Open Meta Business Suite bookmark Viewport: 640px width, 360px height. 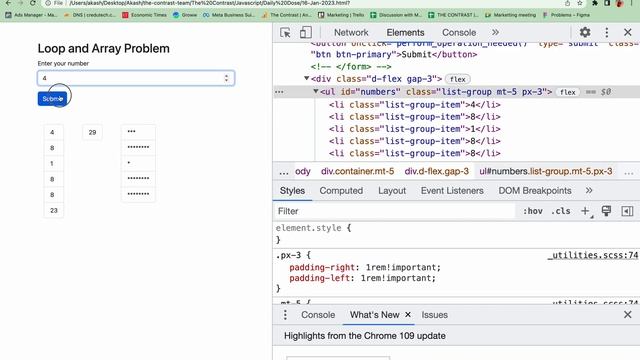[x=229, y=15]
